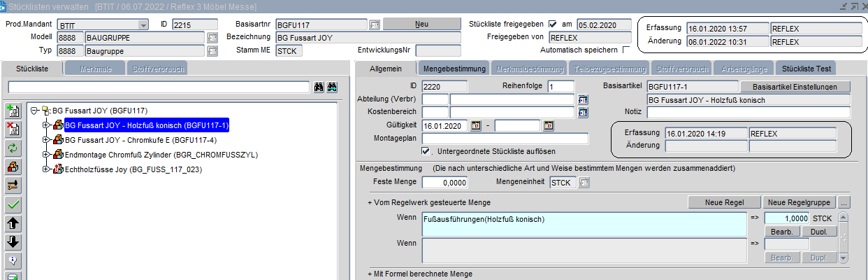Click the first binoculars search icon

click(x=319, y=87)
